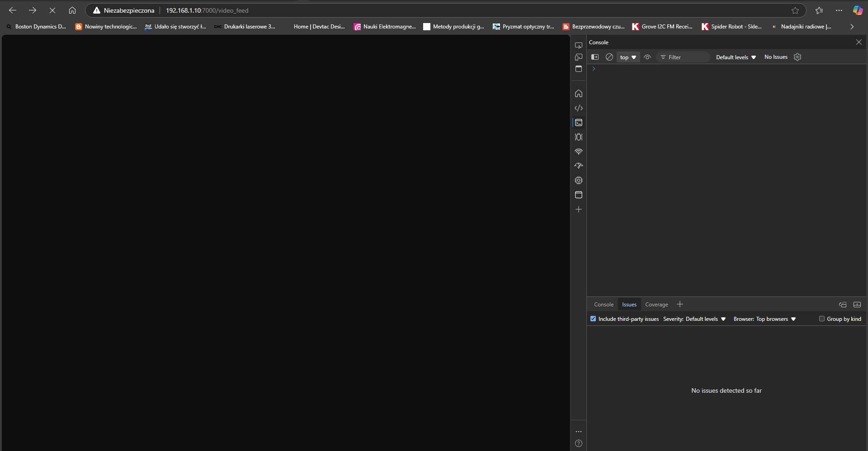
Task: Stop loading the page
Action: (52, 10)
